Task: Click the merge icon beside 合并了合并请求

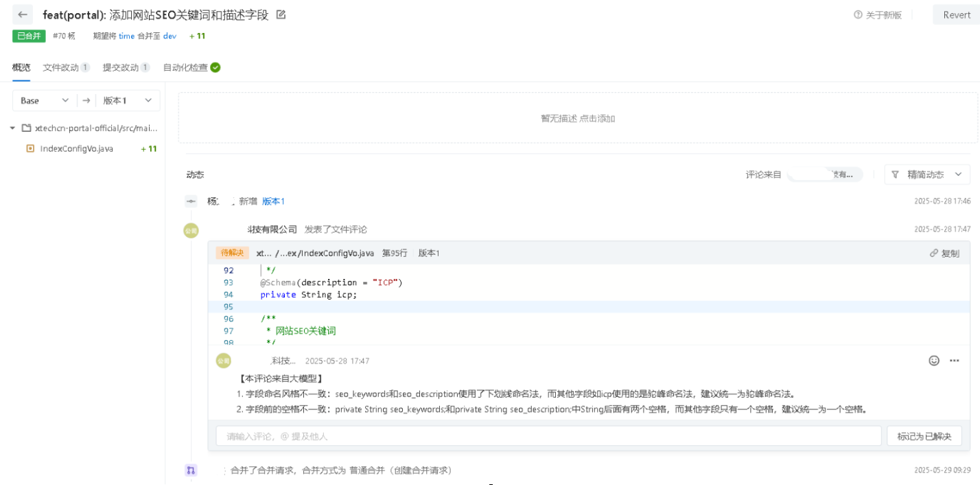Action: [191, 471]
